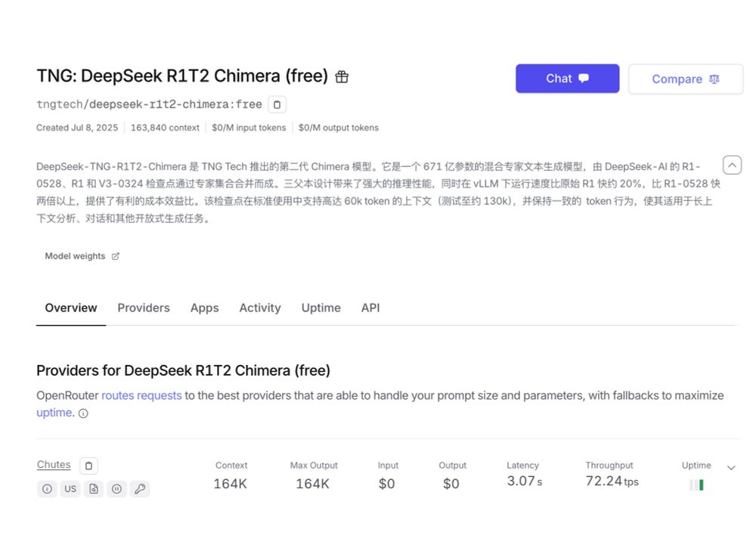Click the Created Jul 8, 2025 text

point(77,128)
